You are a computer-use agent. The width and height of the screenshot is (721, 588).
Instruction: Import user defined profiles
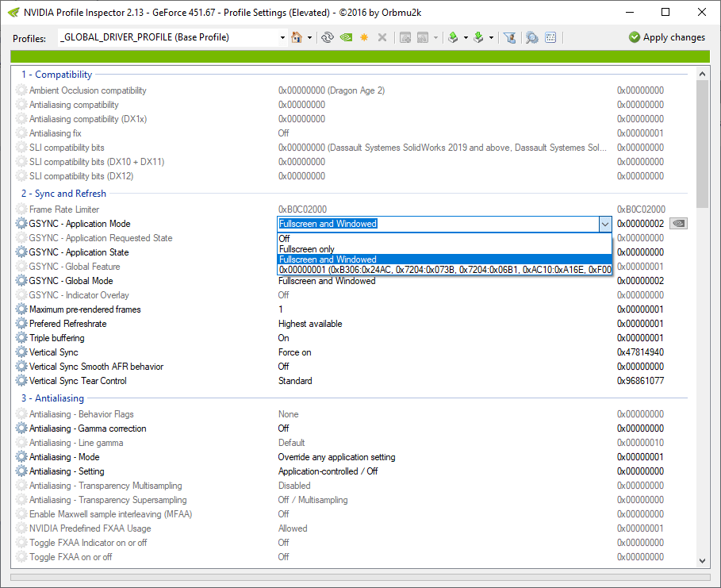coord(479,37)
